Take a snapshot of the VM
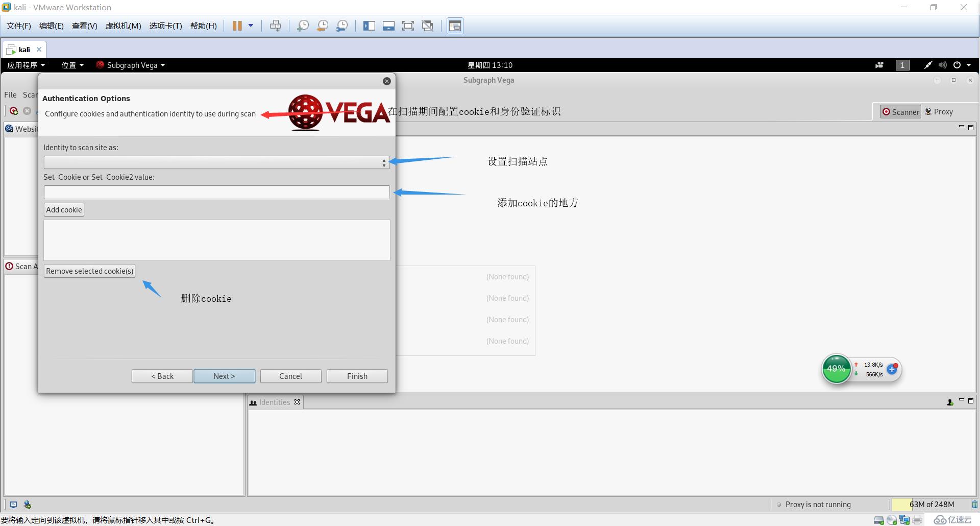Viewport: 980px width, 526px height. pyautogui.click(x=303, y=26)
